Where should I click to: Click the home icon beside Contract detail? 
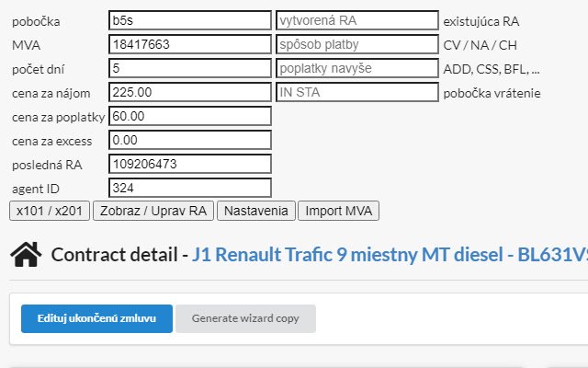(26, 255)
